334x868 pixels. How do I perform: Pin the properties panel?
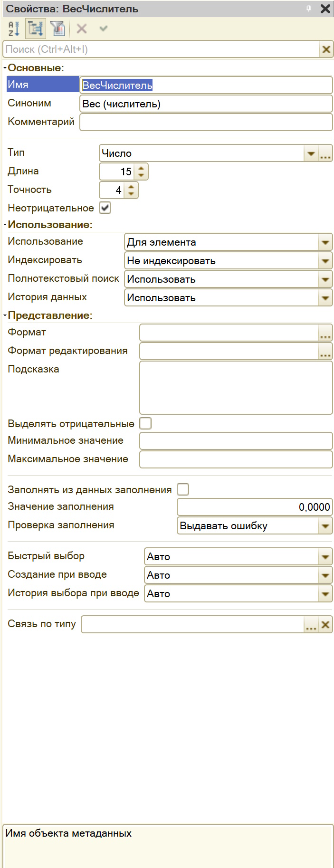click(x=309, y=9)
